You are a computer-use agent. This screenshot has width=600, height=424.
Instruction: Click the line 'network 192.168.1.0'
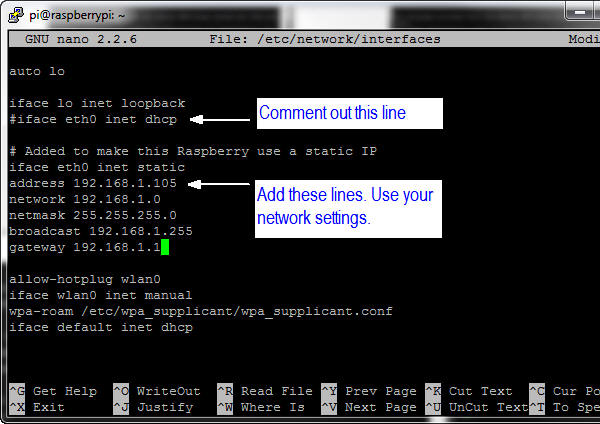(85, 199)
